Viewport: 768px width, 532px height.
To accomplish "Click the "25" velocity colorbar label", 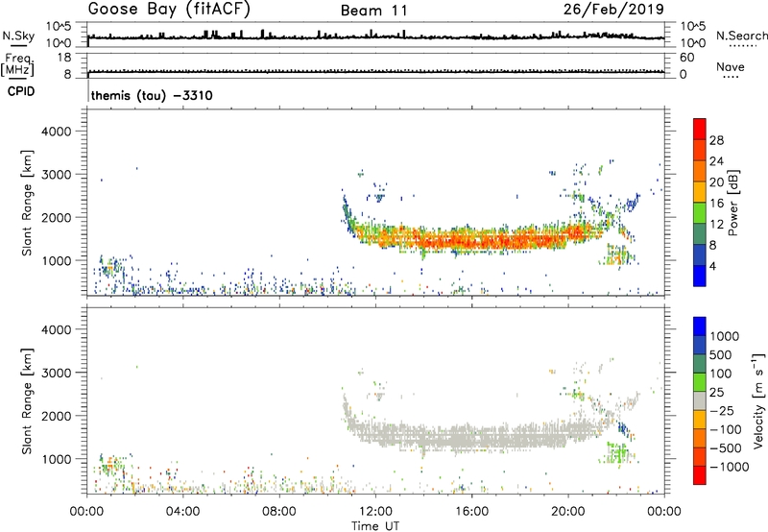I will 716,393.
